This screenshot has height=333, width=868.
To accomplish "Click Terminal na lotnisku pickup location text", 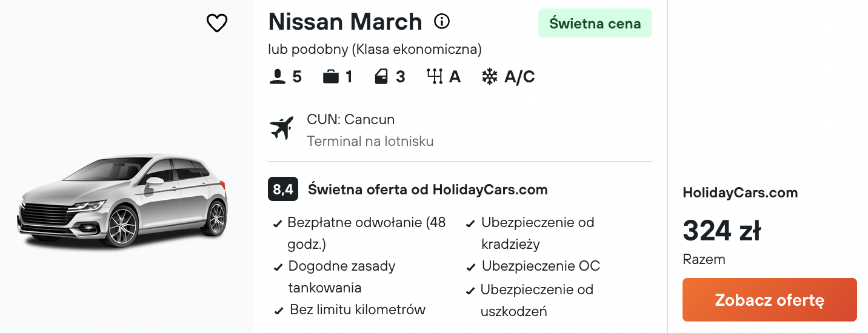I will click(x=370, y=142).
